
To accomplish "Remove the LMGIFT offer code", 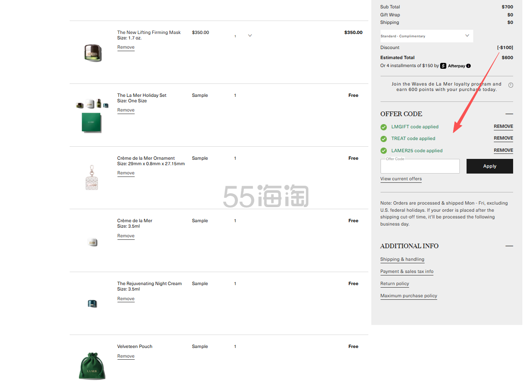I will coord(503,127).
